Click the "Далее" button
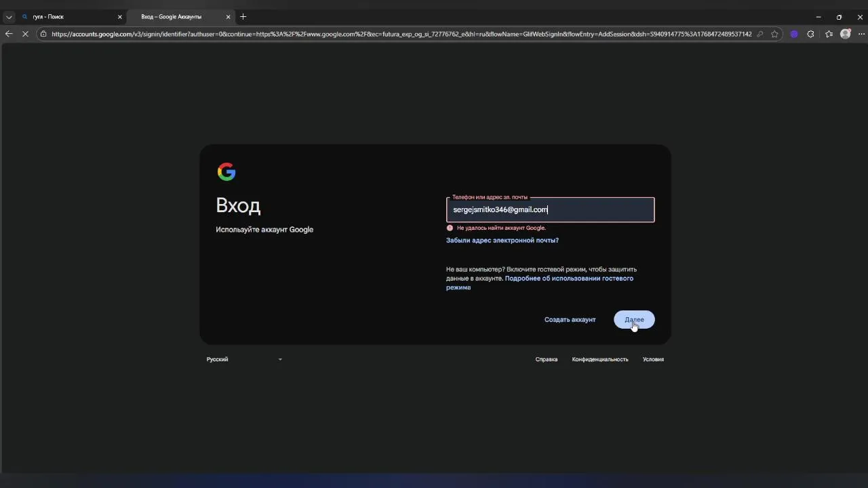 click(x=634, y=319)
